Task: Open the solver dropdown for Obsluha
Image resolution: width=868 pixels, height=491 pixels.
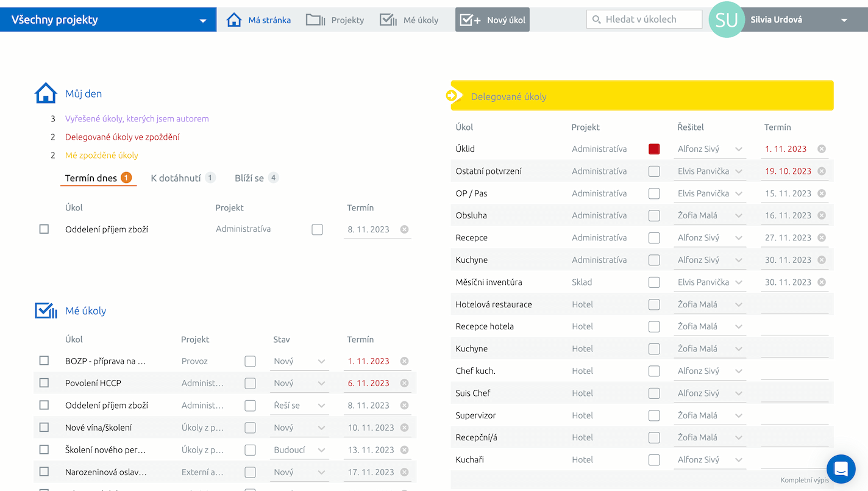Action: coord(710,215)
